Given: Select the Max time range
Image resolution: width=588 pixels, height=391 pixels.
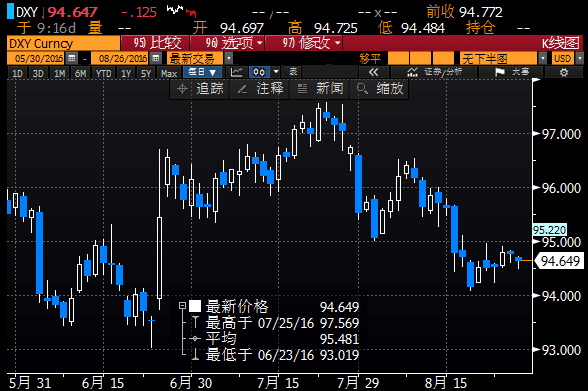Looking at the screenshot, I should click(169, 73).
